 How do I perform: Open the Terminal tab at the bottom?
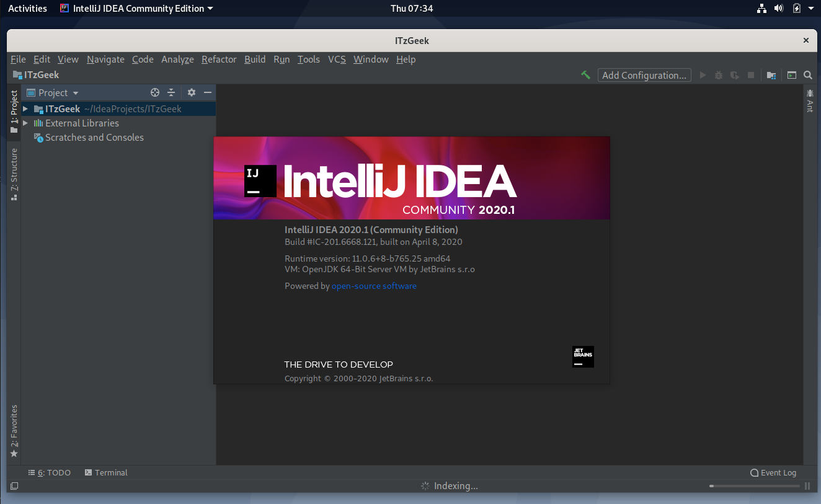pyautogui.click(x=106, y=472)
